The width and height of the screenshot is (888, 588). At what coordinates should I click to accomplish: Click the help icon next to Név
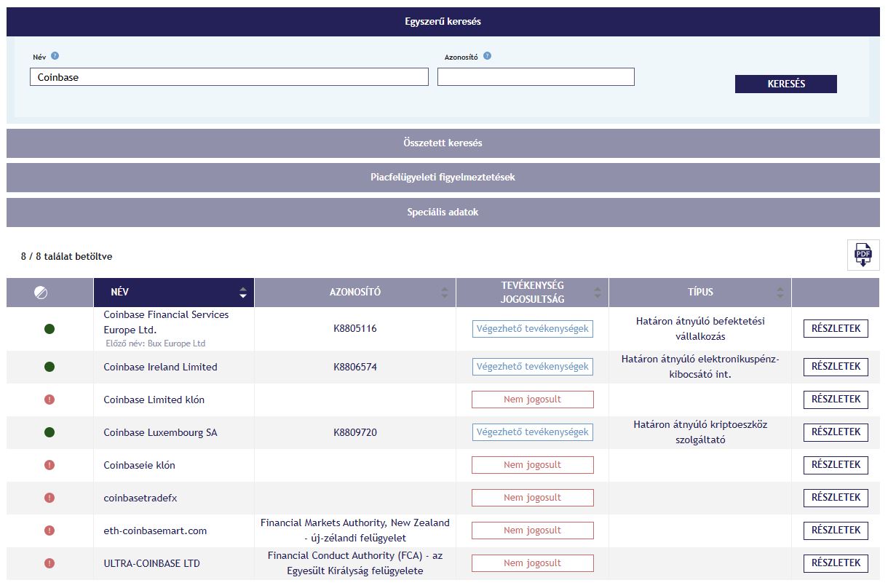pos(55,55)
